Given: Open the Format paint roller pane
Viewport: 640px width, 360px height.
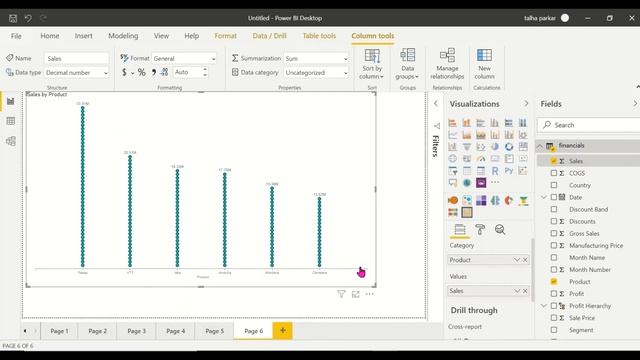Looking at the screenshot, I should tap(480, 229).
